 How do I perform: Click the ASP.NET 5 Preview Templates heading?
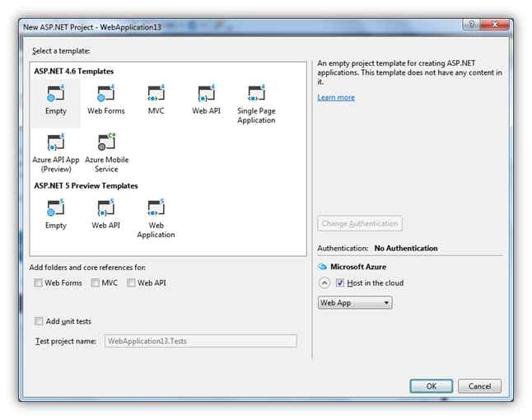coord(86,185)
